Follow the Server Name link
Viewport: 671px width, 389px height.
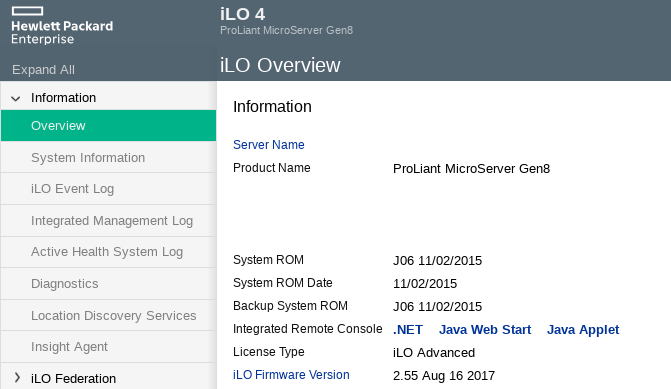(269, 145)
